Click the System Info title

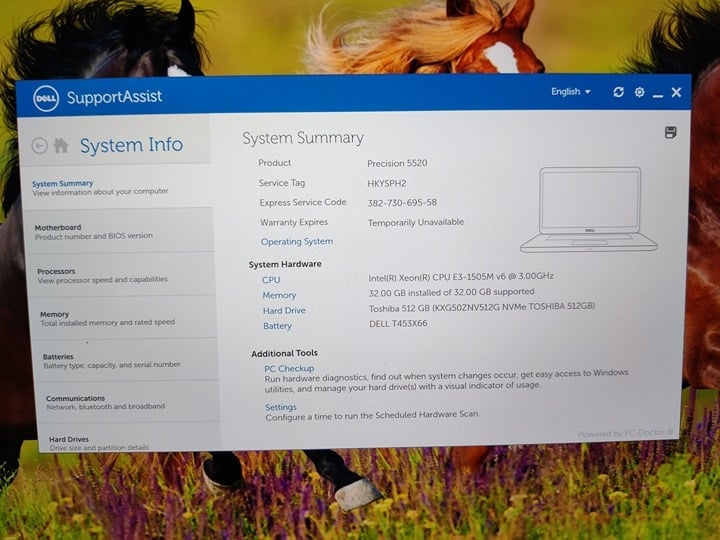coord(131,145)
